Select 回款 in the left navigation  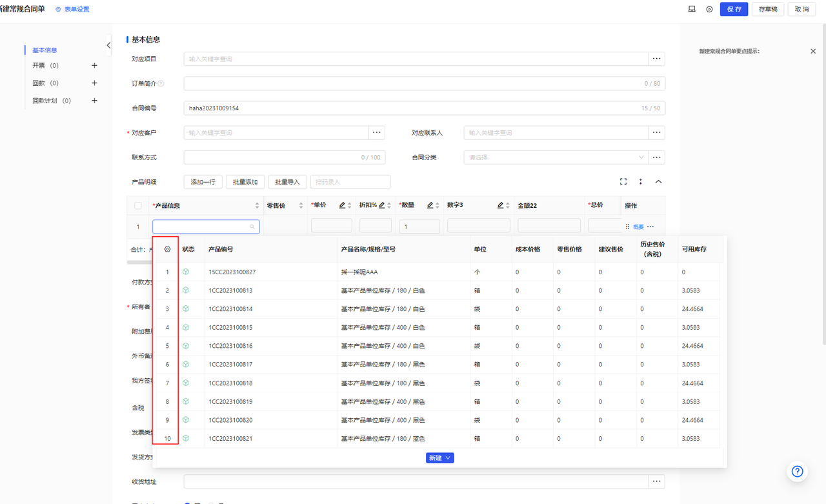(x=39, y=83)
